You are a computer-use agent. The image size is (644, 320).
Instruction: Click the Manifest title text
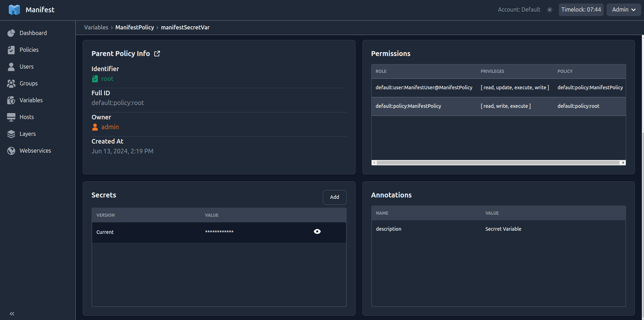pyautogui.click(x=40, y=10)
